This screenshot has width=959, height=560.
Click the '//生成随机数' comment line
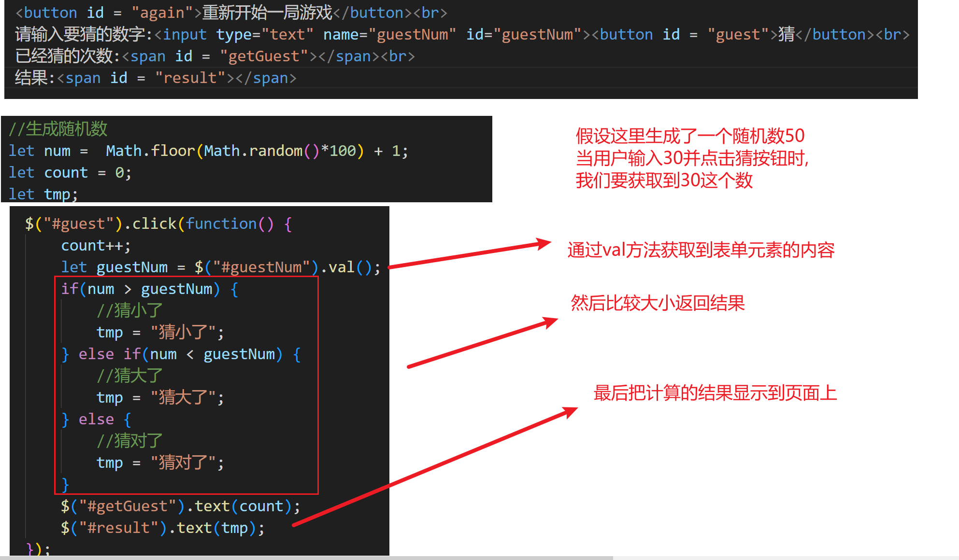pos(58,129)
